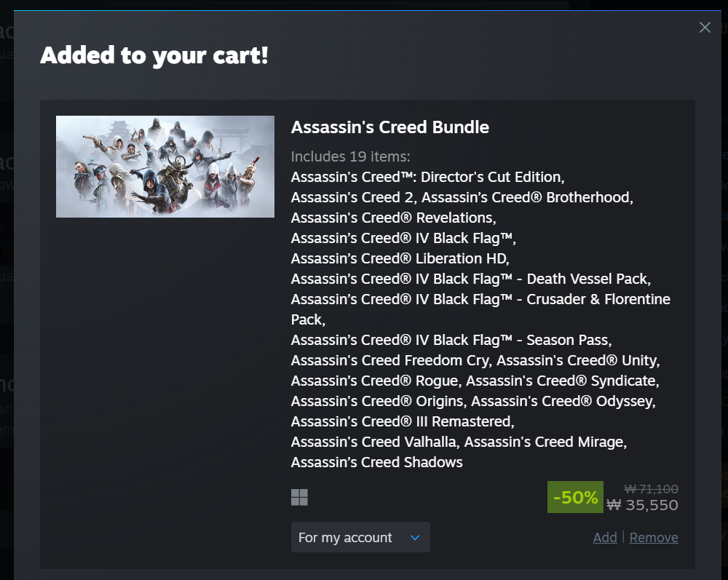
Task: Click the discounted price ₩ 35,550
Action: click(x=643, y=505)
